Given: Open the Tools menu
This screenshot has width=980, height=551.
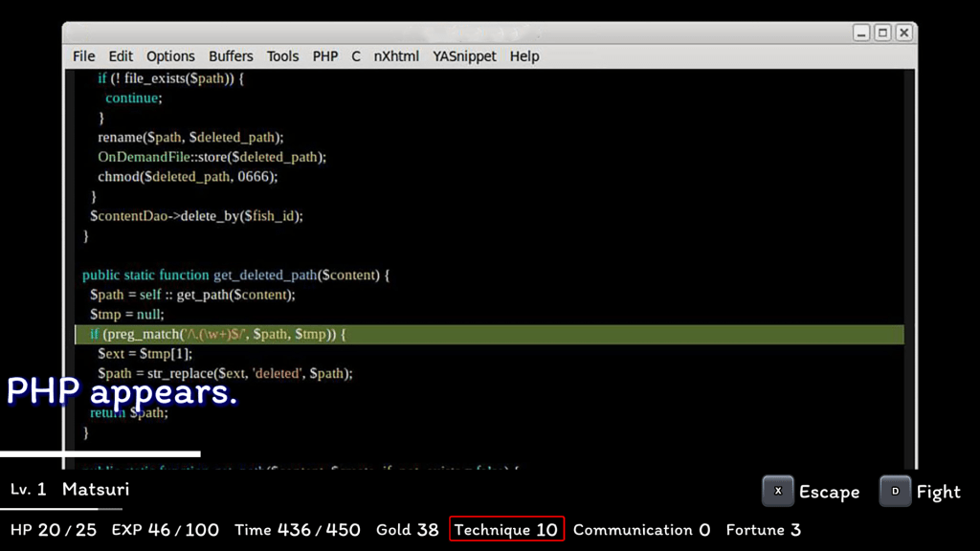Looking at the screenshot, I should click(x=282, y=56).
